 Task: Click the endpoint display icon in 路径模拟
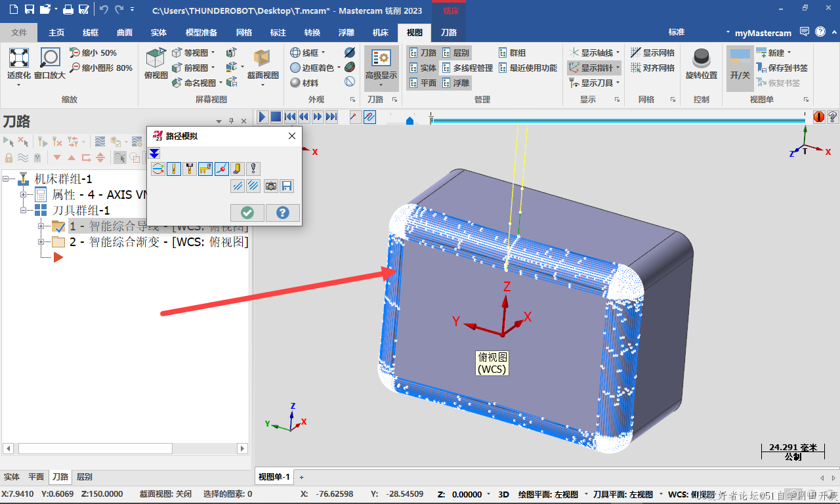click(222, 169)
